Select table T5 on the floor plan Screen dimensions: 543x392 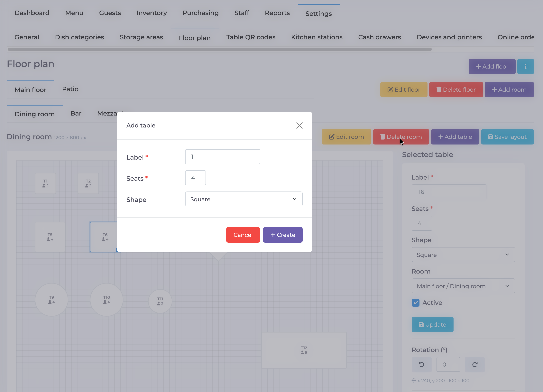(50, 237)
